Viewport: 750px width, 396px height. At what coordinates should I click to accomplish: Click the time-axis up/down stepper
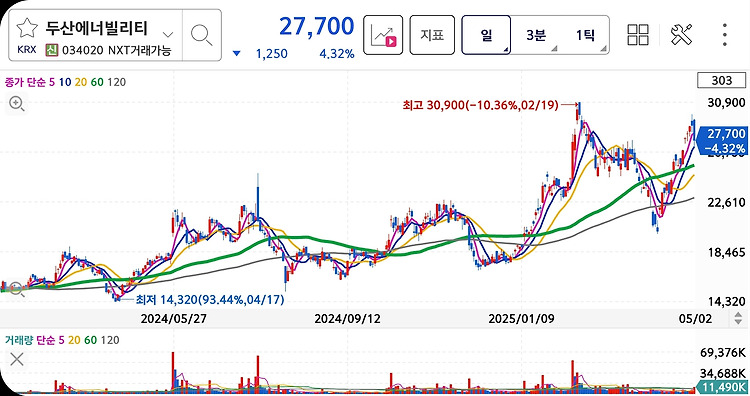pos(738,318)
